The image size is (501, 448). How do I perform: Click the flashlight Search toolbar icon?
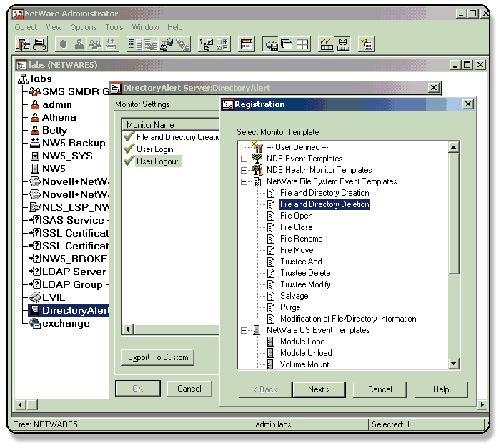pyautogui.click(x=183, y=44)
